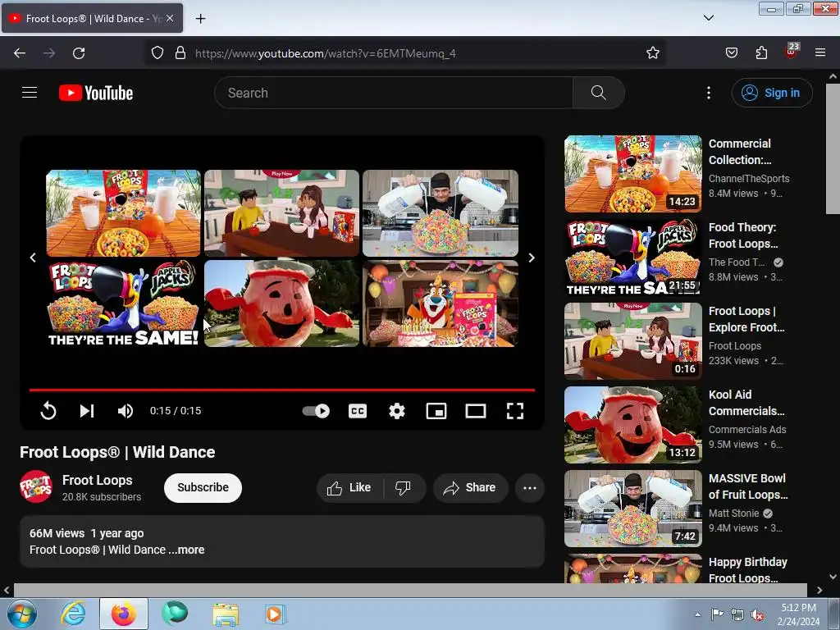Open YouTube settings three-dot menu
Viewport: 840px width, 630px height.
(x=708, y=93)
